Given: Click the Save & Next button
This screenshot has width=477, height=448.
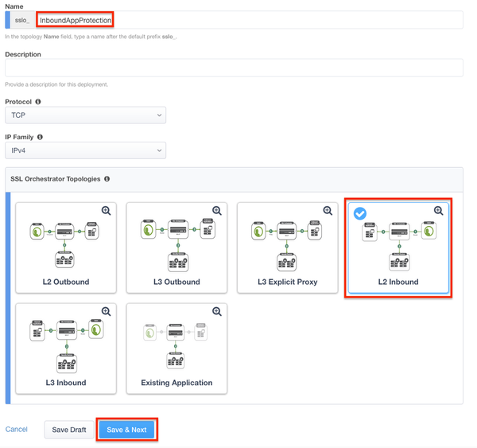Looking at the screenshot, I should (126, 430).
